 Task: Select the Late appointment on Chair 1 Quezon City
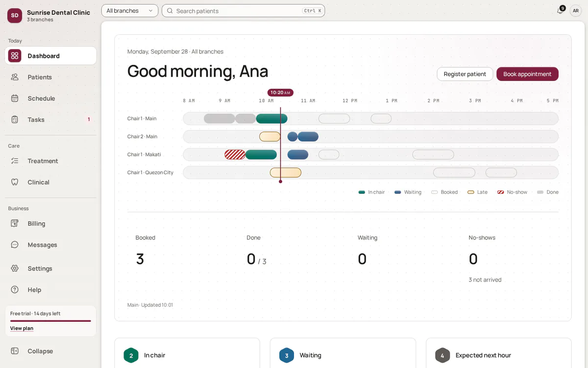point(286,173)
